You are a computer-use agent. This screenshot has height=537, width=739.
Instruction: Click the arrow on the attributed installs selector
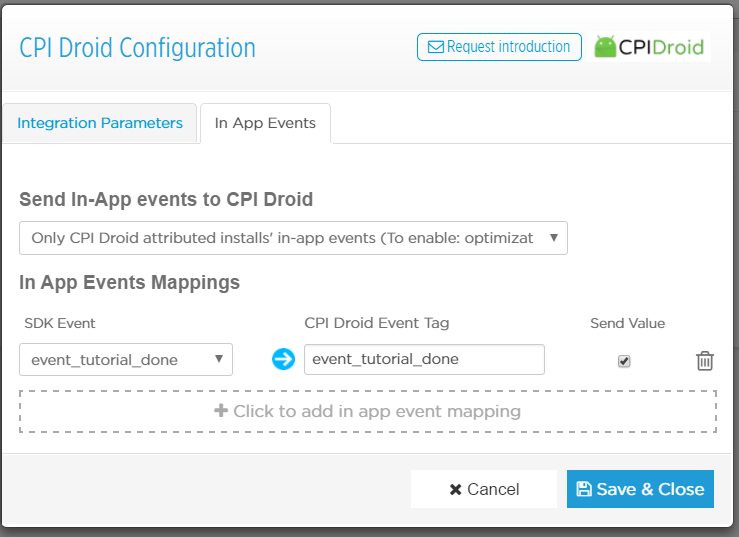coord(553,238)
